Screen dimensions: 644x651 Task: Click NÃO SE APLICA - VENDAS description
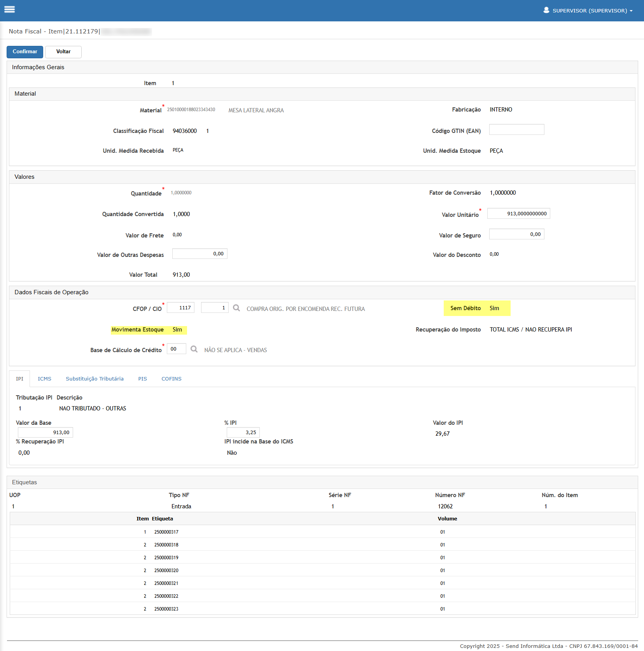[x=235, y=350]
